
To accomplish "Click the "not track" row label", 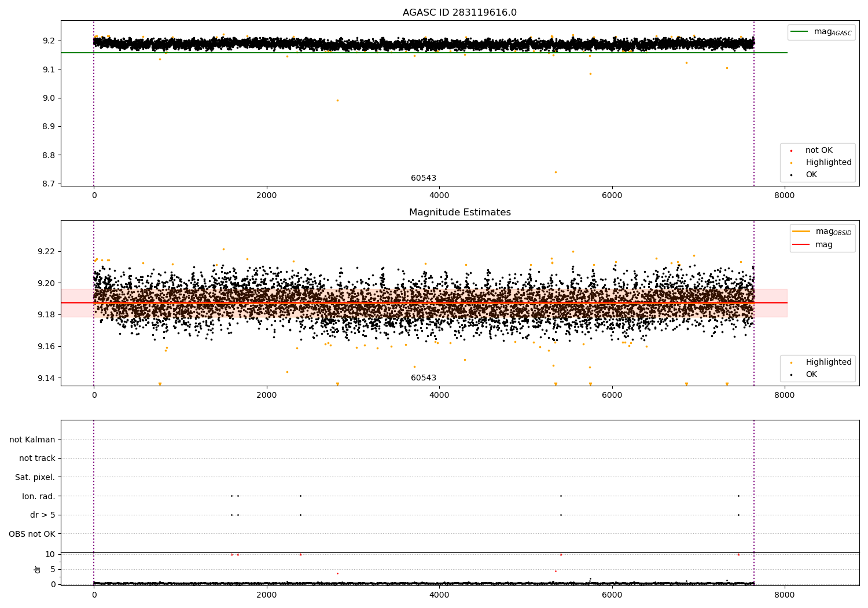I will click(x=37, y=459).
